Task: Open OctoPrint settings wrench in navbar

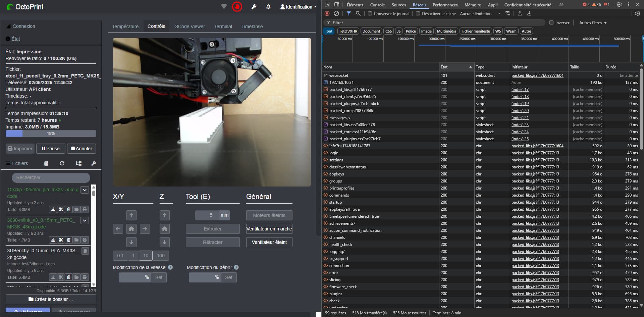Action: [254, 7]
